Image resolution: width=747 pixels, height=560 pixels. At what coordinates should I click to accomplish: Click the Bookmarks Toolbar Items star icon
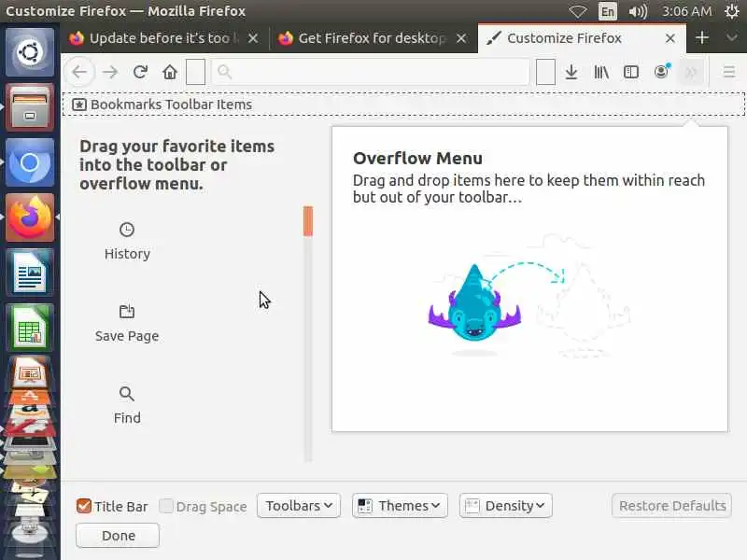coord(79,105)
